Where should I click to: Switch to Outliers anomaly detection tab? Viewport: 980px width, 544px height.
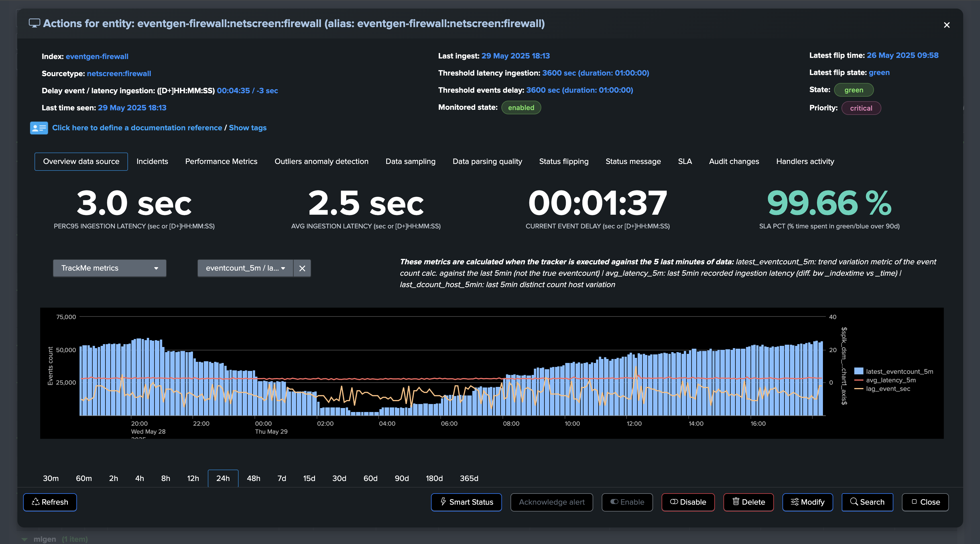tap(321, 161)
